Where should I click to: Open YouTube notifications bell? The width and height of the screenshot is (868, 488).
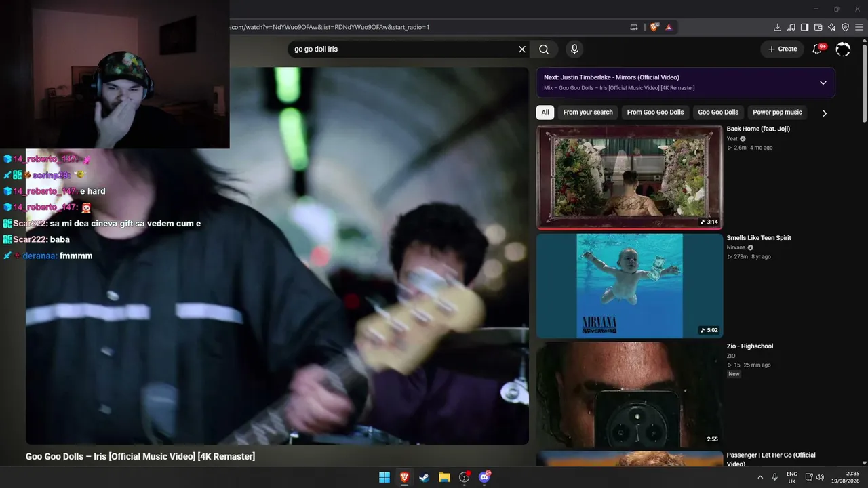pos(818,49)
